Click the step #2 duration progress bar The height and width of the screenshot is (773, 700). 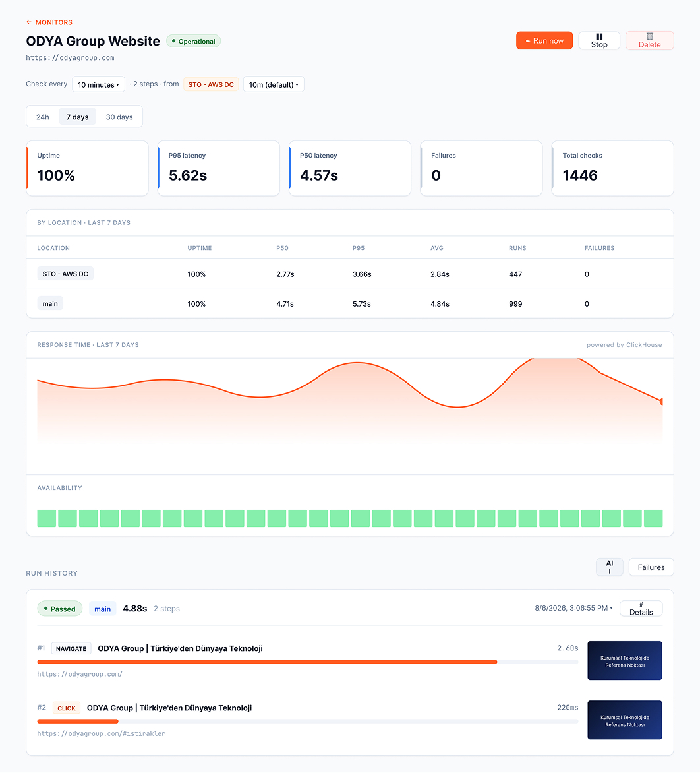point(307,722)
